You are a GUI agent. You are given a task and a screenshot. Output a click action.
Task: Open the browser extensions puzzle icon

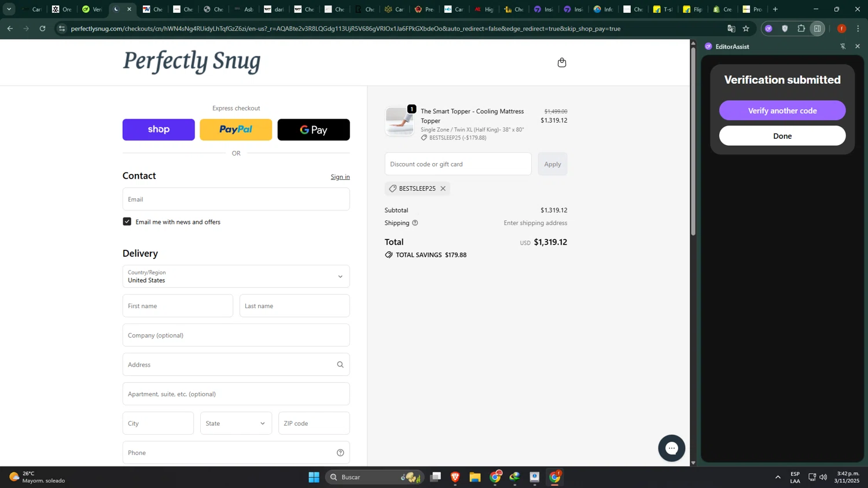click(801, 28)
